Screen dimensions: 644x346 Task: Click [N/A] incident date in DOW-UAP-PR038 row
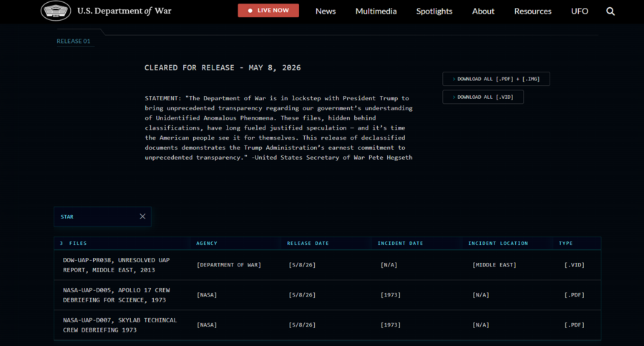389,265
